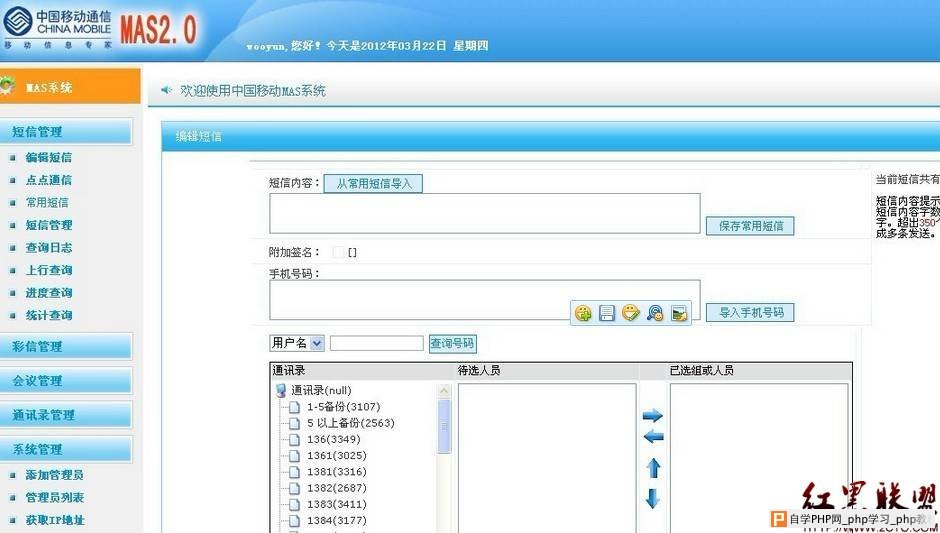This screenshot has height=533, width=940.
Task: Click the floppy disk save icon
Action: coord(607,313)
